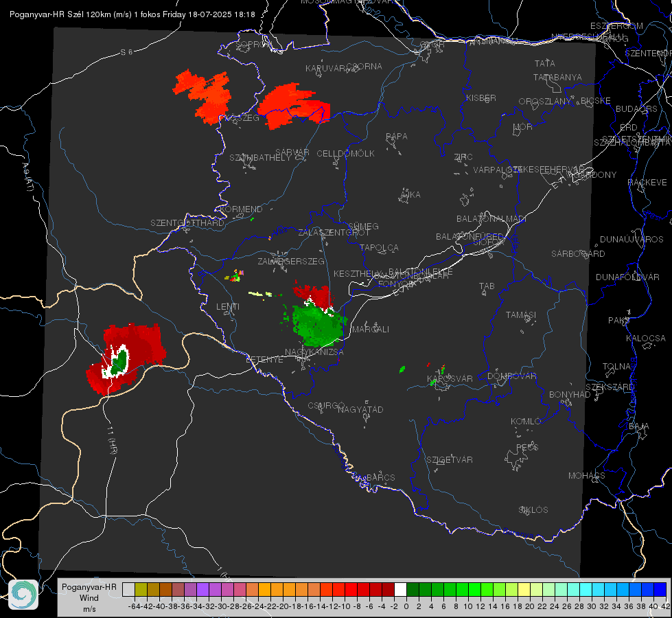Screen dimensions: 672x618
Task: Click the 11 (HR) road label
Action: pos(113,441)
